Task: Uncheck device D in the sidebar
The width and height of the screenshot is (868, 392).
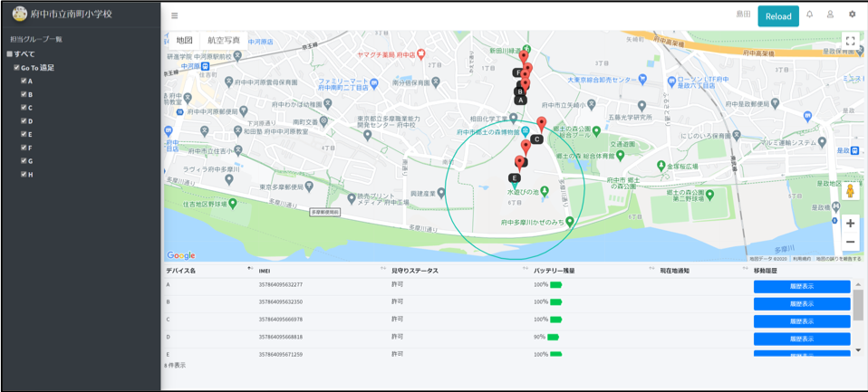Action: point(24,120)
